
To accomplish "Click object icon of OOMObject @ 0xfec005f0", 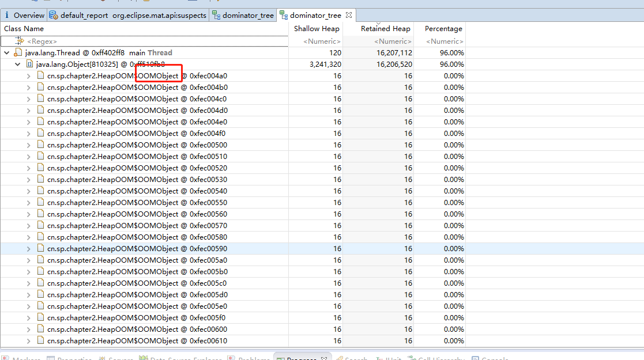I will tap(40, 317).
